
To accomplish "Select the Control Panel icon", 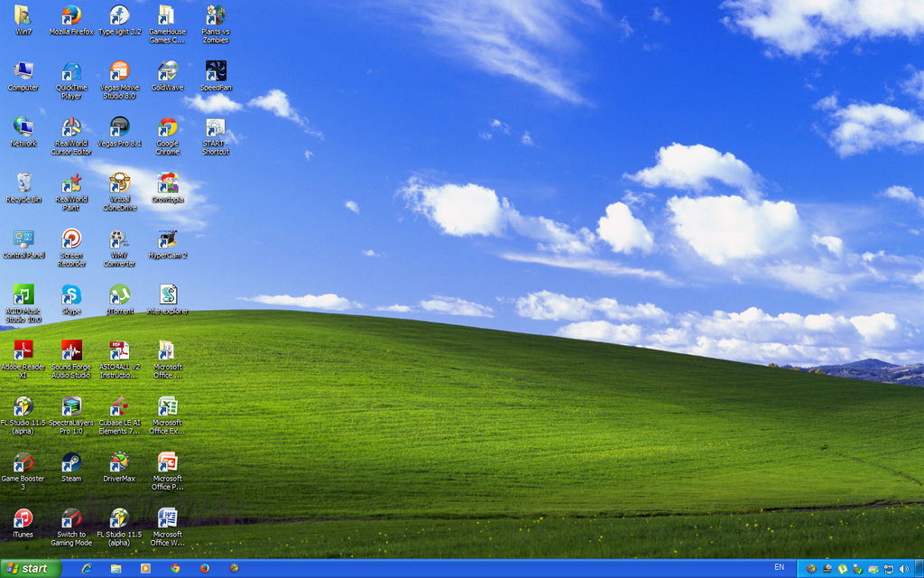I will (x=23, y=244).
